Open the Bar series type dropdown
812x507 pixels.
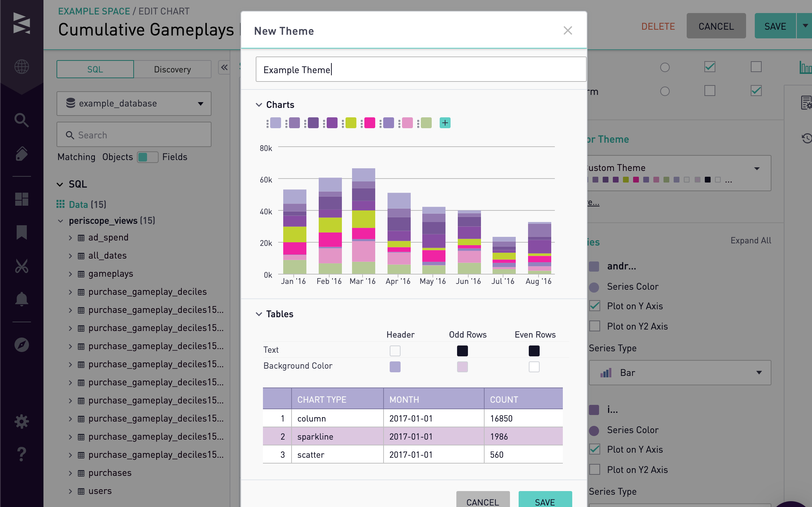[680, 373]
